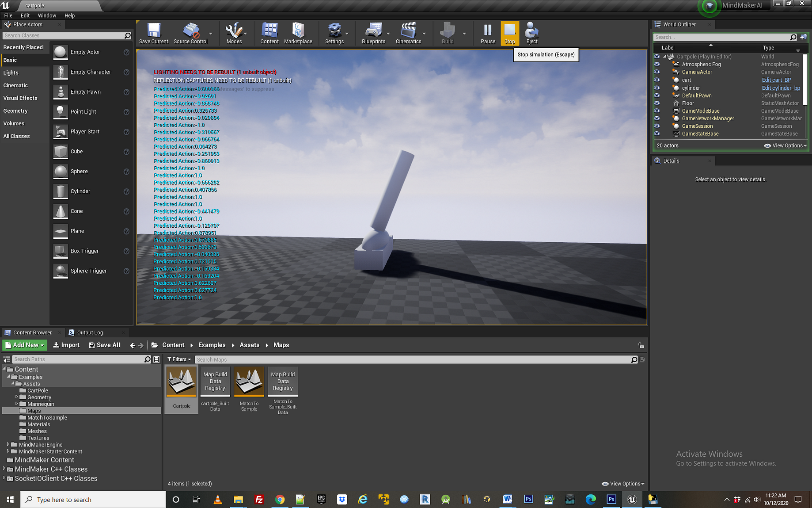This screenshot has width=812, height=508.
Task: Click the Save All button
Action: pyautogui.click(x=104, y=345)
